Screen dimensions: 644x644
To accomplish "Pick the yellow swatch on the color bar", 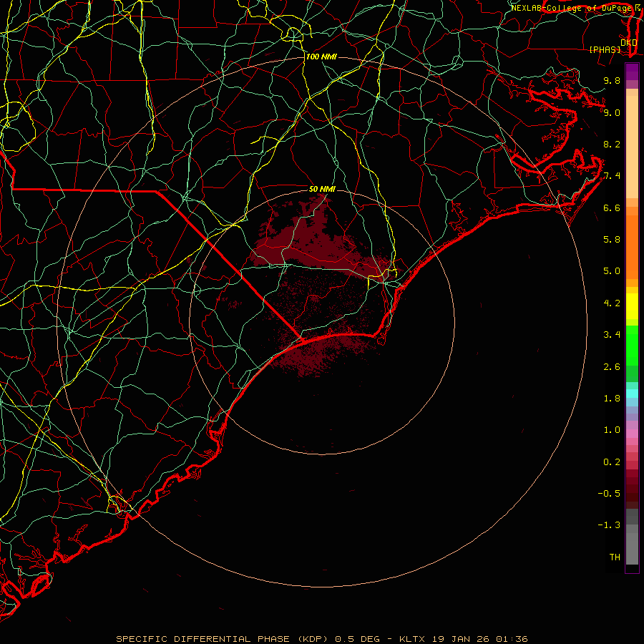I will [x=632, y=306].
